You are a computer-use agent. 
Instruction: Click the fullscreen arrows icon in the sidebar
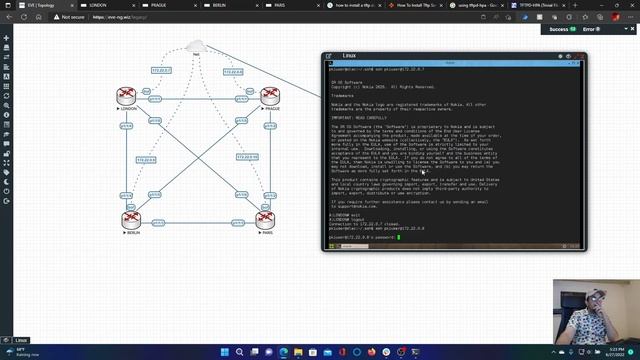coord(6,163)
